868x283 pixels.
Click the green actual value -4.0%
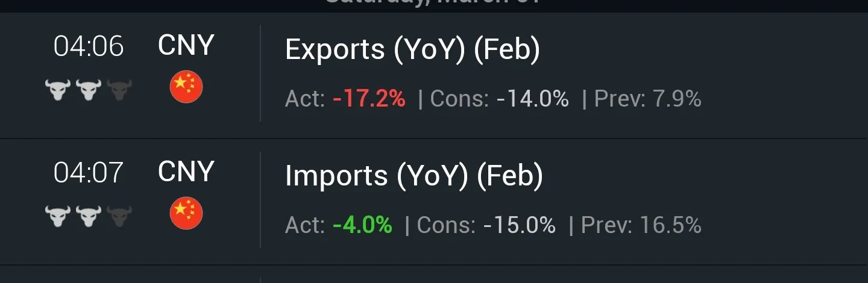(x=362, y=225)
